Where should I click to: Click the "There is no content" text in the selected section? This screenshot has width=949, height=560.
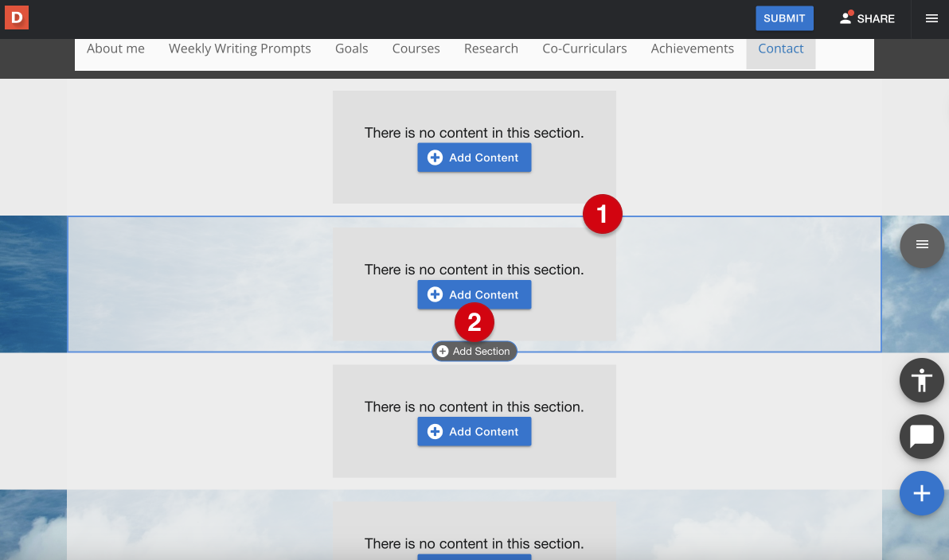[474, 270]
